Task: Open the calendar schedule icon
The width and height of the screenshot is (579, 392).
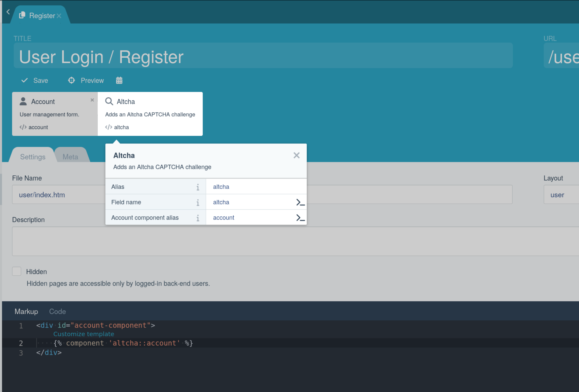Action: 119,81
